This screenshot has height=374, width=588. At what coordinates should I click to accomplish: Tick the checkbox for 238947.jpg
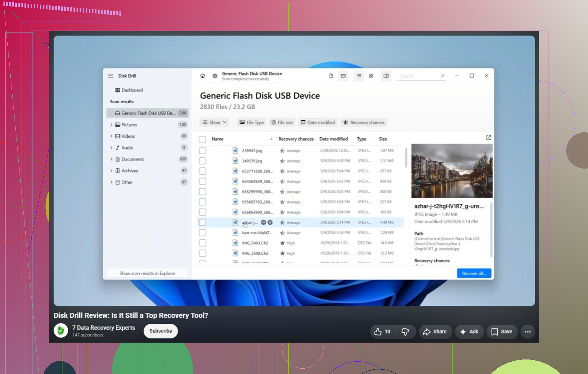203,151
